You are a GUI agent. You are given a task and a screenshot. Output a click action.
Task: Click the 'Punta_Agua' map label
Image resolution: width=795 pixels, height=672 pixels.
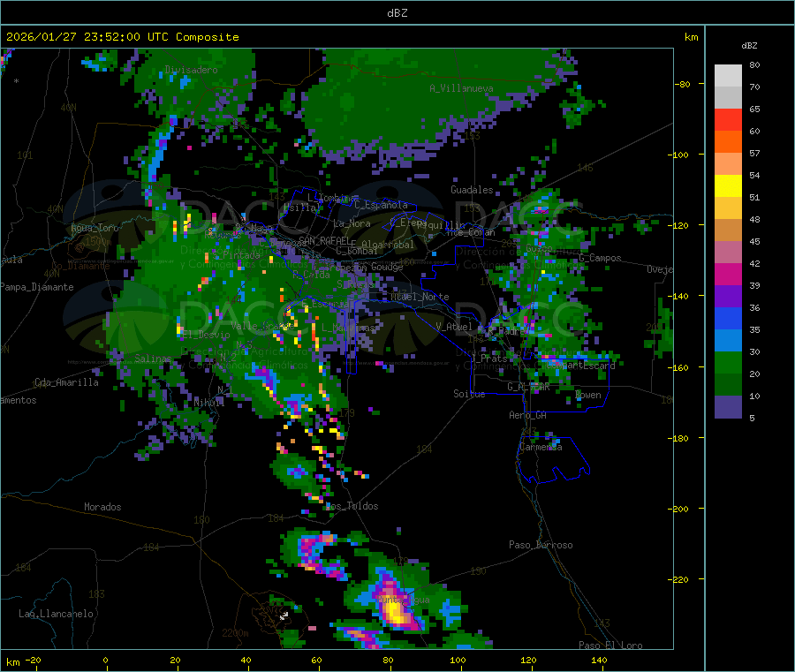(x=403, y=600)
